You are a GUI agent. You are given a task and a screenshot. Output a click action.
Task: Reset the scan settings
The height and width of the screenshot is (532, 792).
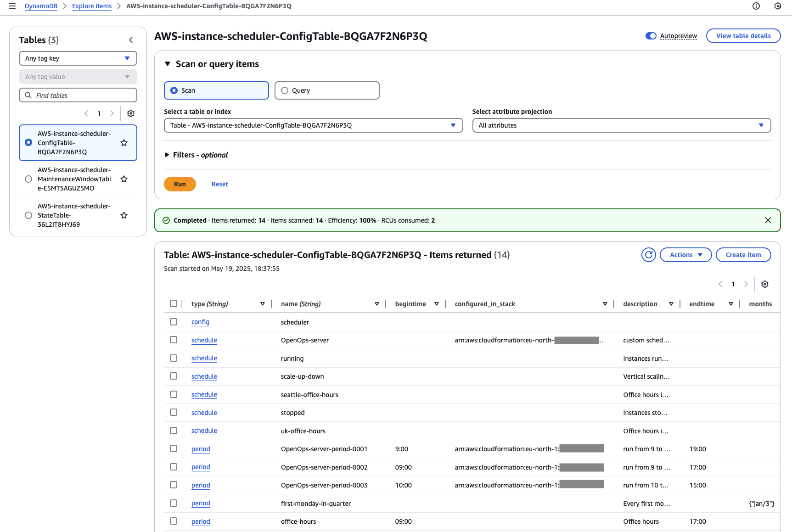220,184
